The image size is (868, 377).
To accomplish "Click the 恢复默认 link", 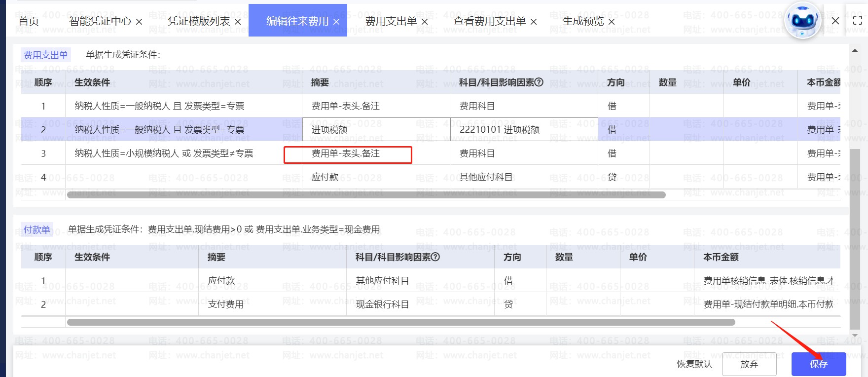I will (694, 364).
